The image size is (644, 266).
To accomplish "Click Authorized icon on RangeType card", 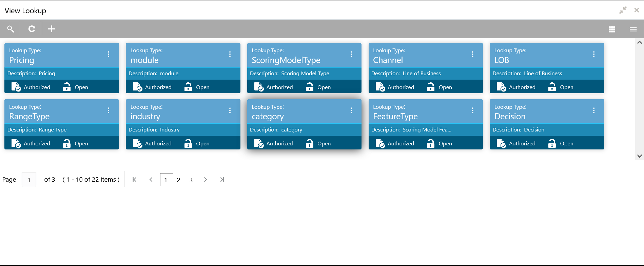I will [x=16, y=144].
